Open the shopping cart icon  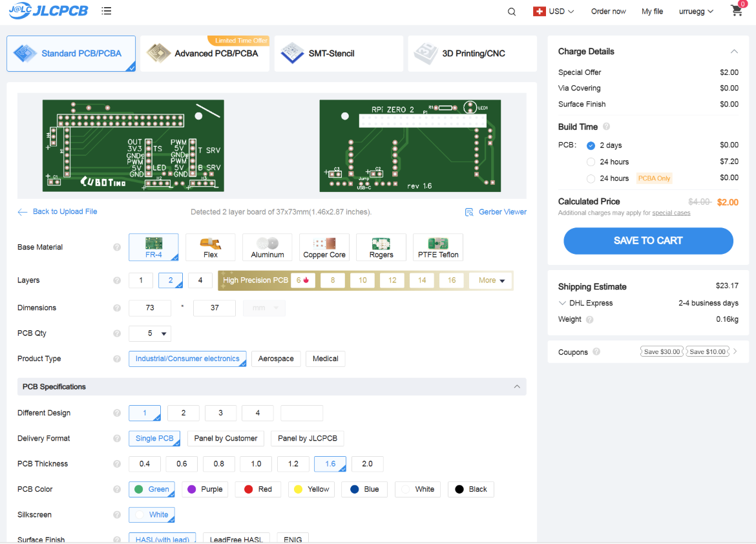[736, 10]
